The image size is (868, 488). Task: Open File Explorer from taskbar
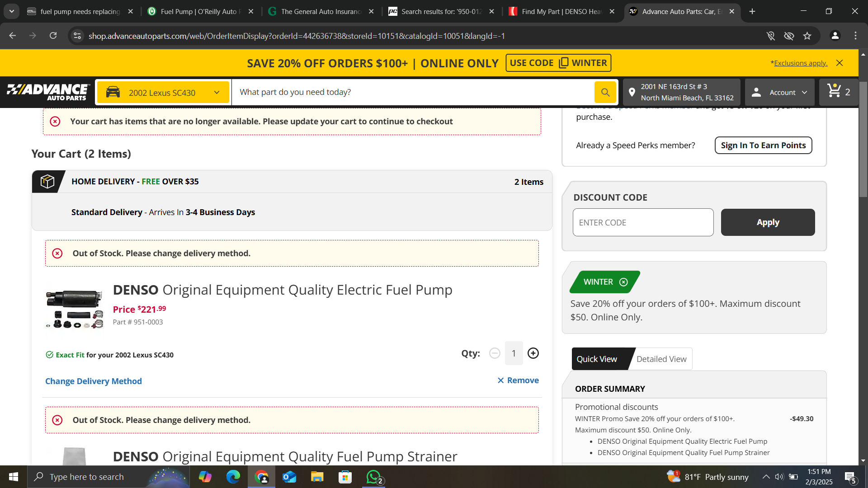coord(317,477)
